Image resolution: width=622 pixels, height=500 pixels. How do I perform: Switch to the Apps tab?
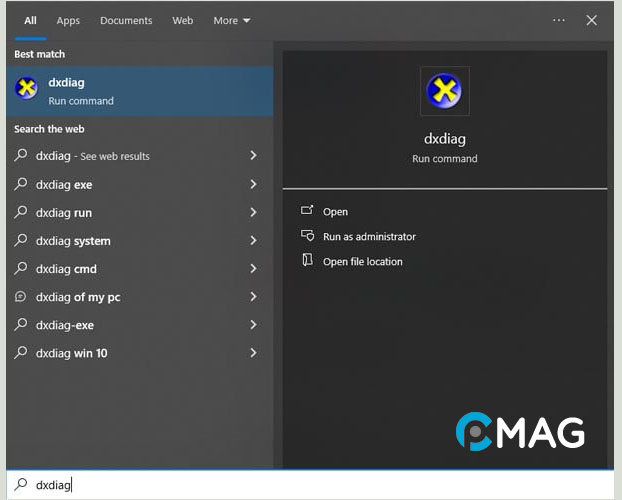[x=68, y=20]
